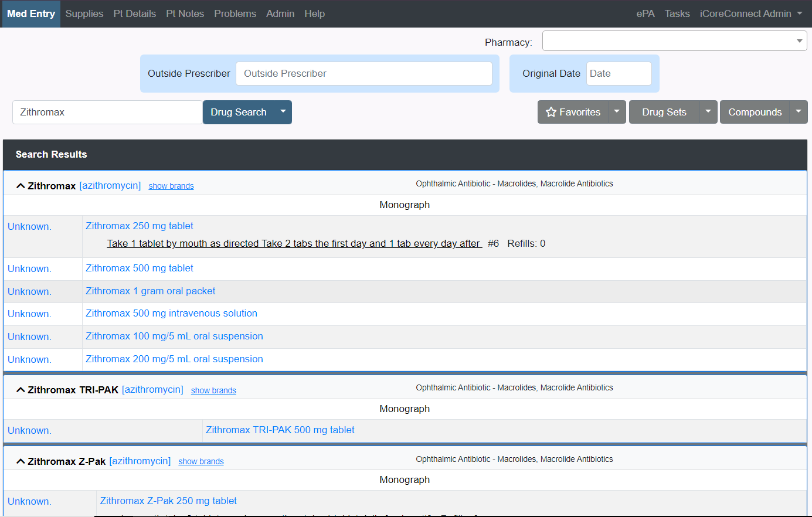Switch to the Supplies tab
This screenshot has height=517, width=812.
point(84,13)
